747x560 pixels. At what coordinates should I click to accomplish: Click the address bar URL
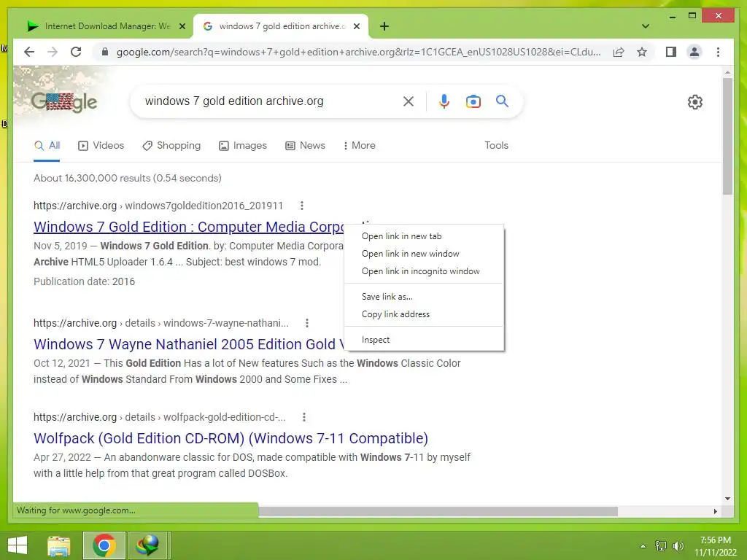pyautogui.click(x=358, y=52)
